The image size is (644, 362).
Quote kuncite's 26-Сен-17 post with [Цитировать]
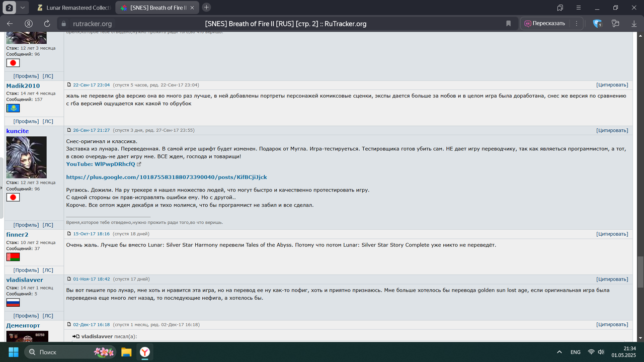point(612,130)
